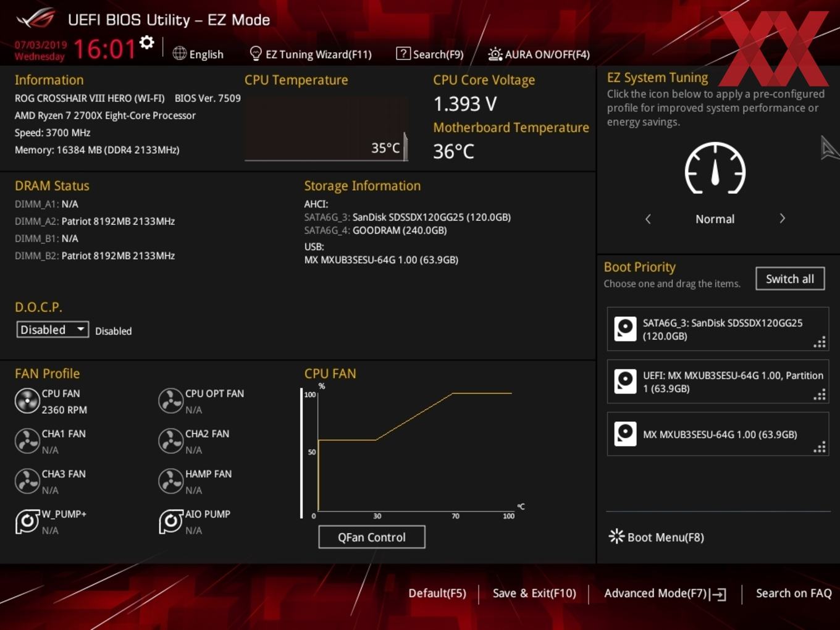Click the AURA lighting icon
Image resolution: width=840 pixels, height=630 pixels.
pyautogui.click(x=495, y=54)
